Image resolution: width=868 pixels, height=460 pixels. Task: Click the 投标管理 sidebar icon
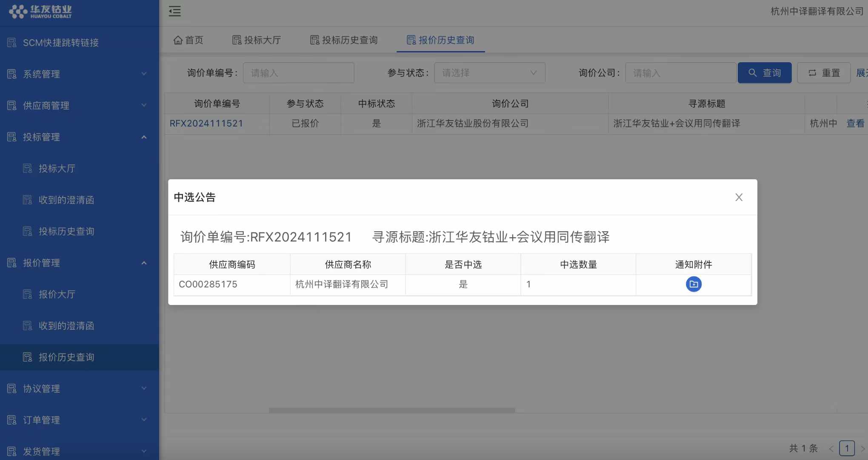pos(12,137)
